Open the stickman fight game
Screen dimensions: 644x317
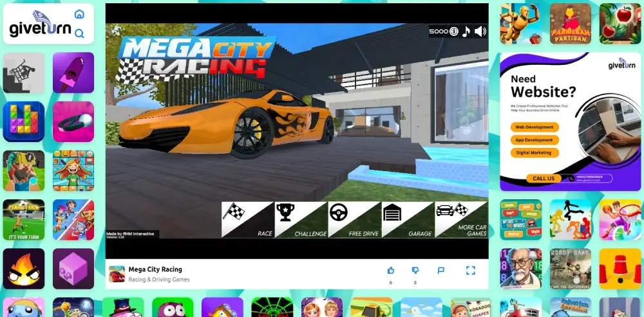coord(571,220)
